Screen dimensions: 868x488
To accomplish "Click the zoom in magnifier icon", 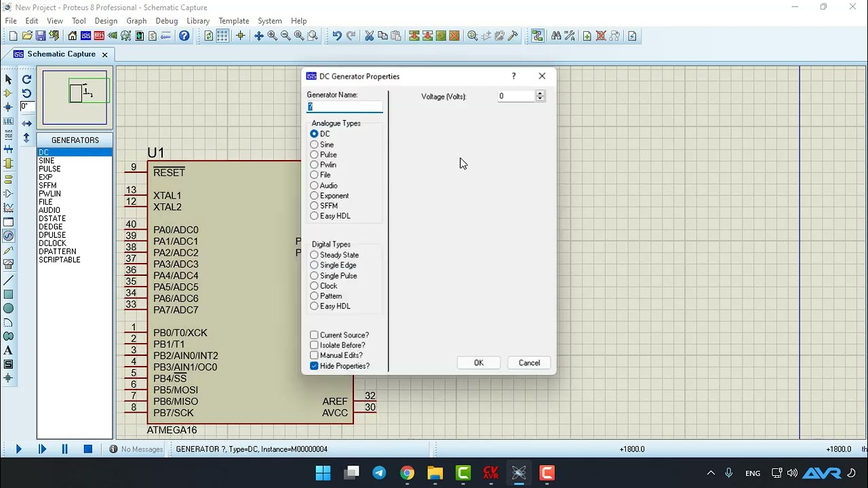I will coord(273,36).
